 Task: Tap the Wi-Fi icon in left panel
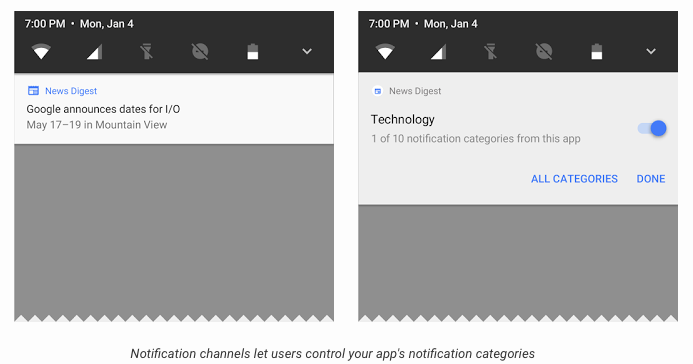(x=41, y=52)
